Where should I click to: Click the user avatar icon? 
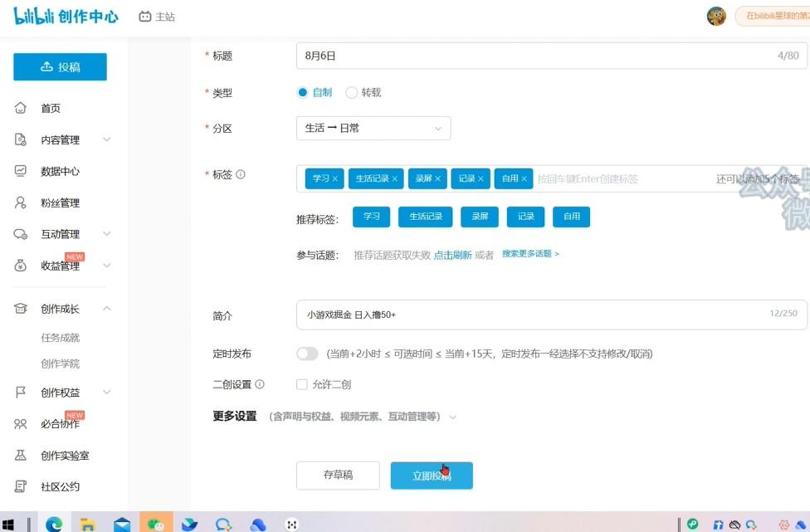[716, 16]
